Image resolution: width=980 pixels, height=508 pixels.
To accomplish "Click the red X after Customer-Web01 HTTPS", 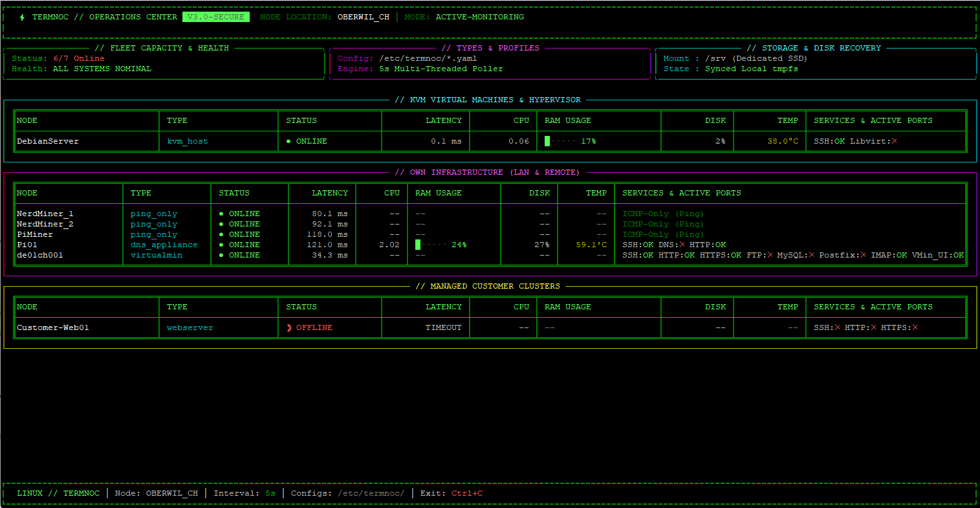I will tap(915, 327).
